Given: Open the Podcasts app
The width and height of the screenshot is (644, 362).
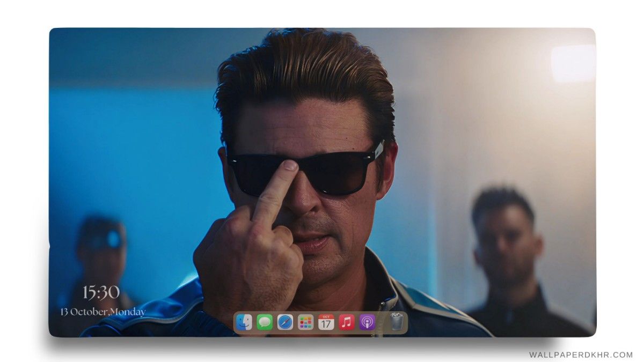Looking at the screenshot, I should coord(367,322).
